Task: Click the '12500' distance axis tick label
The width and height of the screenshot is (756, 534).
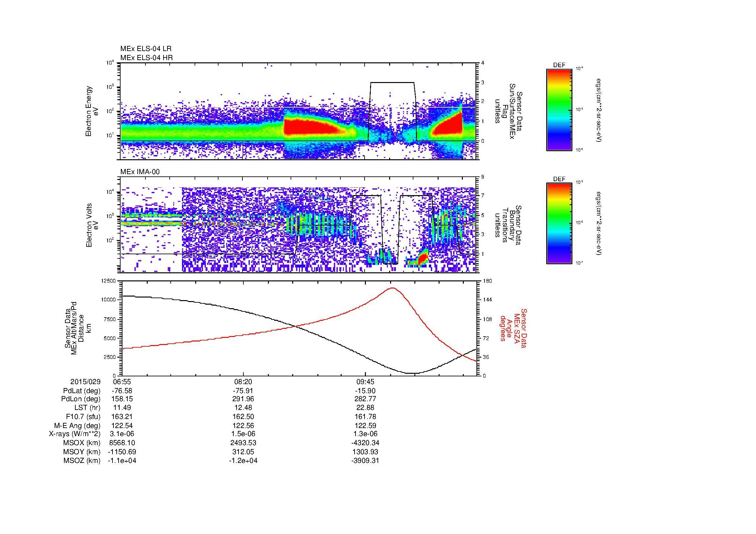Action: click(108, 281)
